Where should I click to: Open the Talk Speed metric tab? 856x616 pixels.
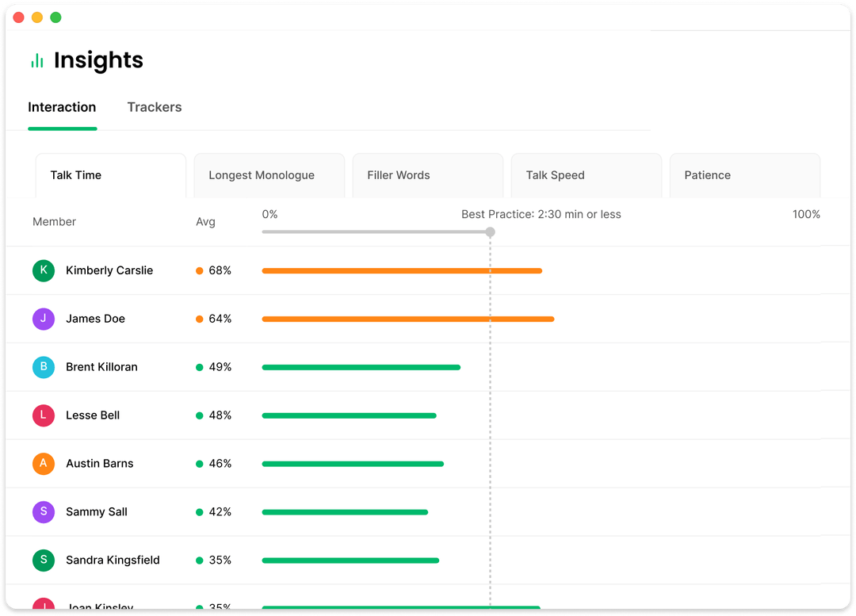click(587, 175)
